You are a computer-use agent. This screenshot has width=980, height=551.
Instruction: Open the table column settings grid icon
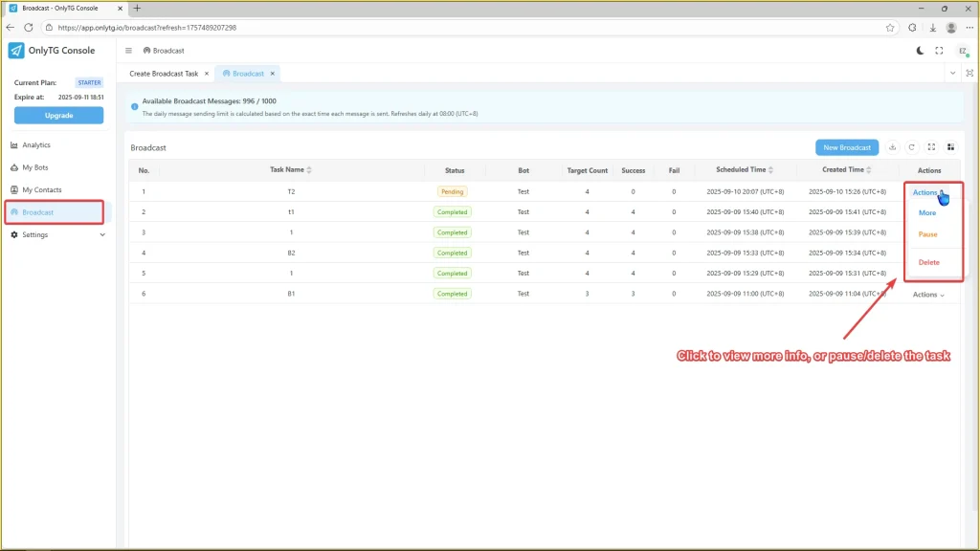pos(950,147)
